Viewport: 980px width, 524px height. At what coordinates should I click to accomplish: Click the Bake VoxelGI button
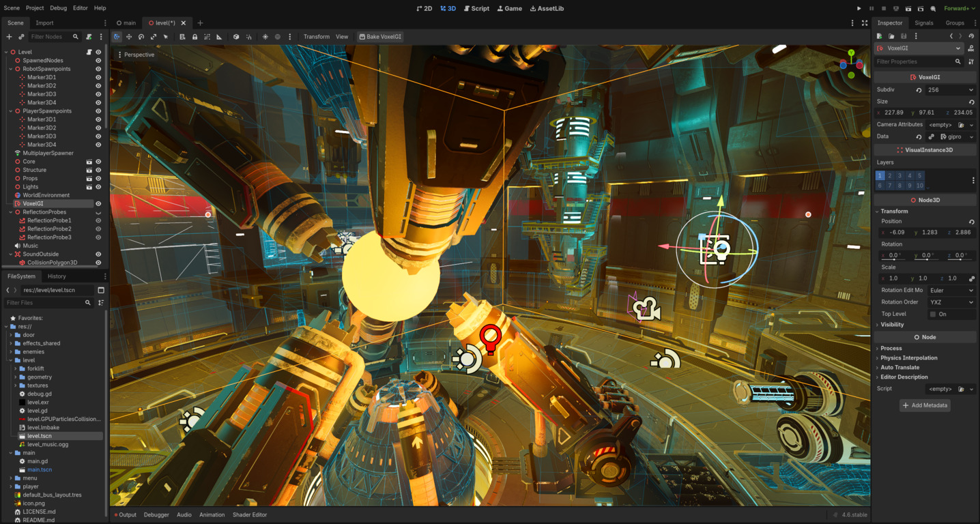click(381, 37)
